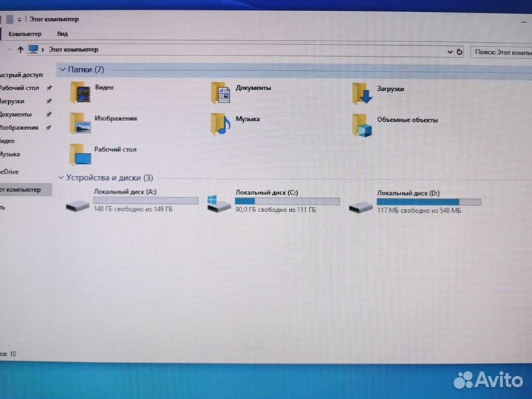Viewport: 532px width, 399px height.
Task: Click the Загрузки folder label
Action: click(391, 89)
